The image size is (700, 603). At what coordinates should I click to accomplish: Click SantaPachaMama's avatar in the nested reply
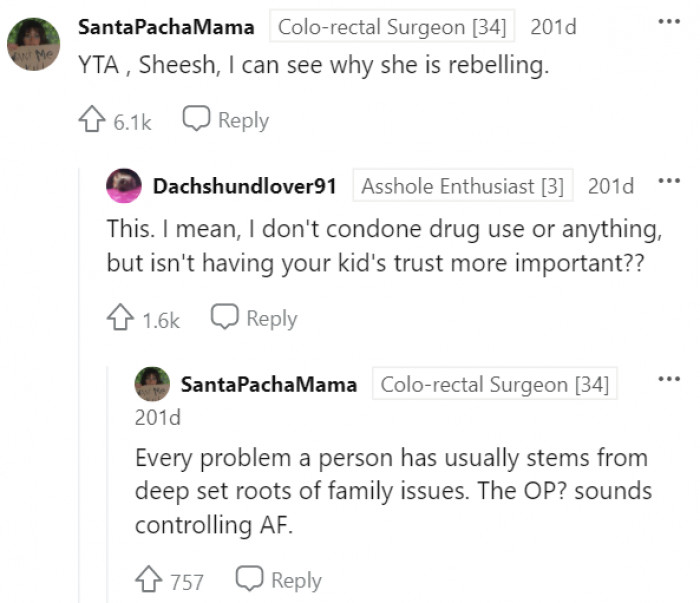pyautogui.click(x=152, y=384)
